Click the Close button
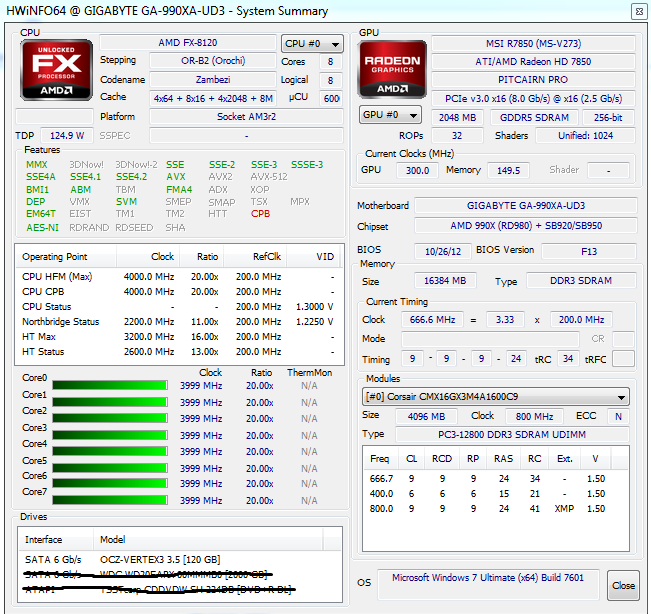 (623, 585)
